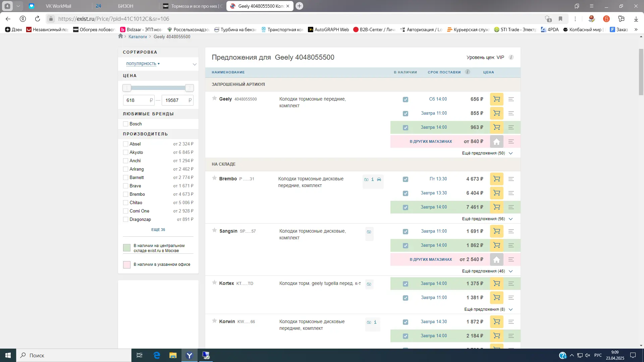Open details menu for Brembo 6 404 ₽ offer

(x=511, y=193)
